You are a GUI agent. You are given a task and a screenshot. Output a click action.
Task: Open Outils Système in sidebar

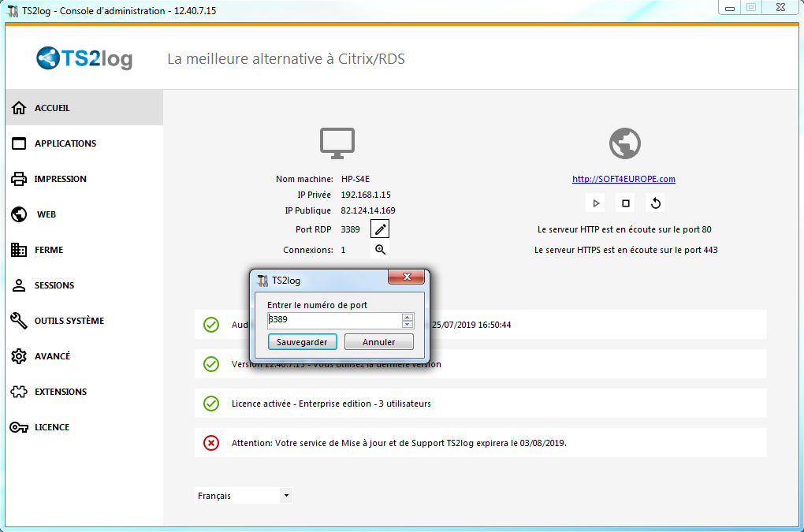[x=84, y=320]
